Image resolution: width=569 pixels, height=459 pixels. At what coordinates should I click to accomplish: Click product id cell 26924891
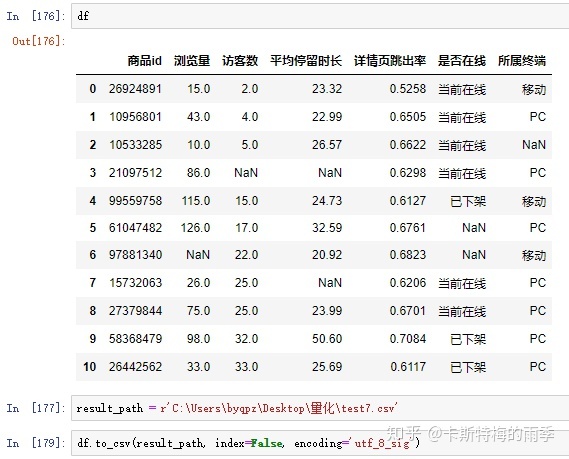click(x=135, y=89)
